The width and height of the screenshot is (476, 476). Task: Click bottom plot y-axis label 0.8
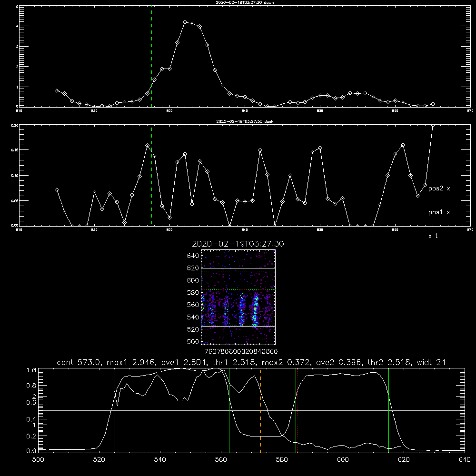click(x=31, y=385)
